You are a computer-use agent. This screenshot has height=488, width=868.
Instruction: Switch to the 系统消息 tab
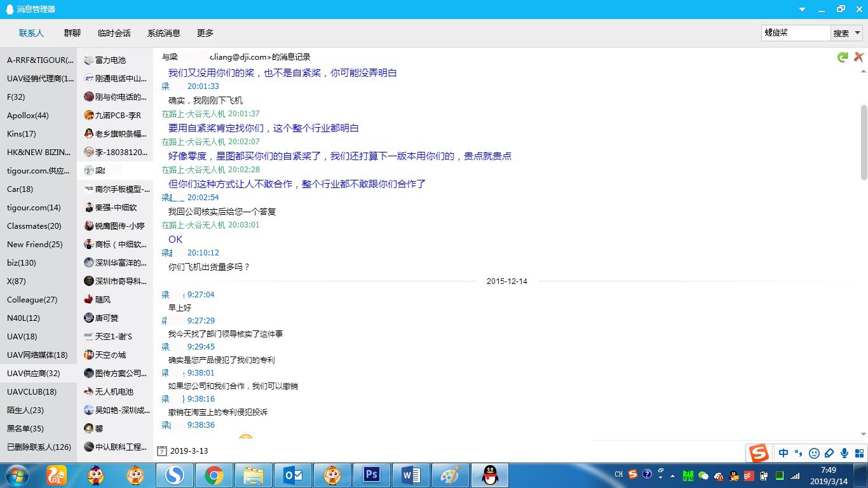tap(164, 33)
